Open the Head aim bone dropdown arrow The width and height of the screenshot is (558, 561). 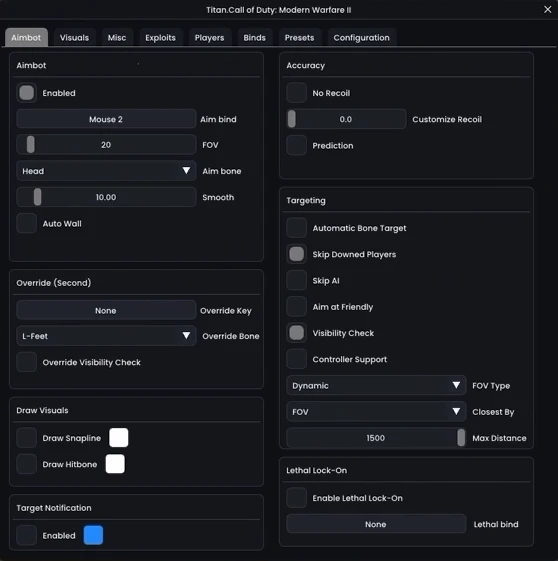coord(186,171)
